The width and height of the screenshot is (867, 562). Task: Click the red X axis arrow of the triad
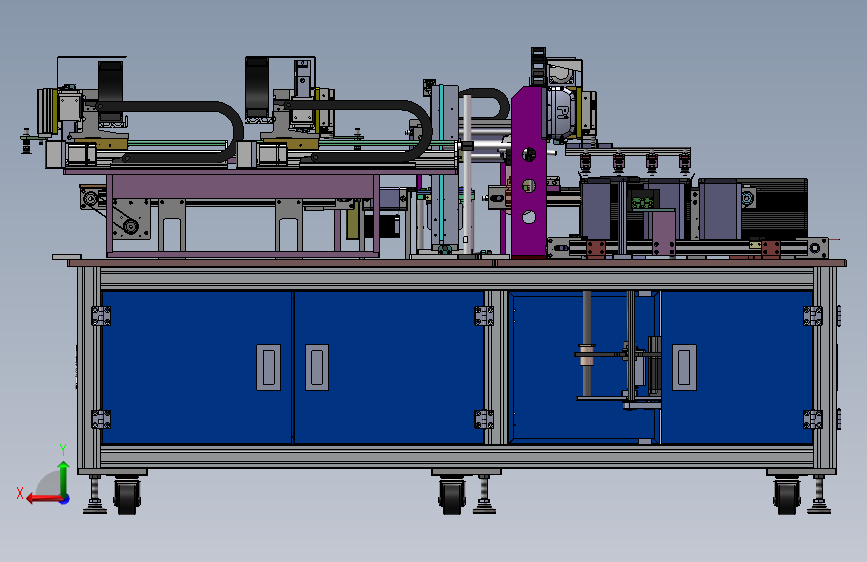[44, 499]
